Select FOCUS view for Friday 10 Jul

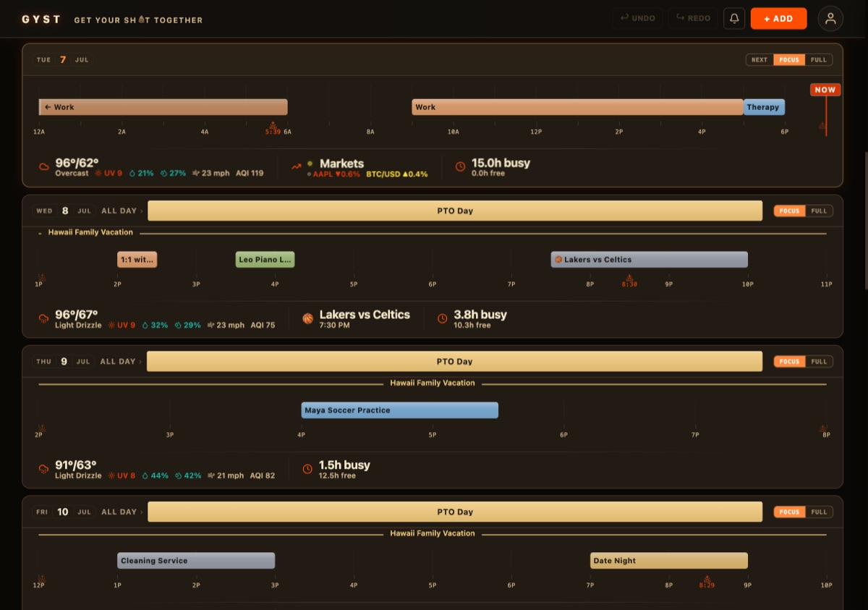coord(789,512)
